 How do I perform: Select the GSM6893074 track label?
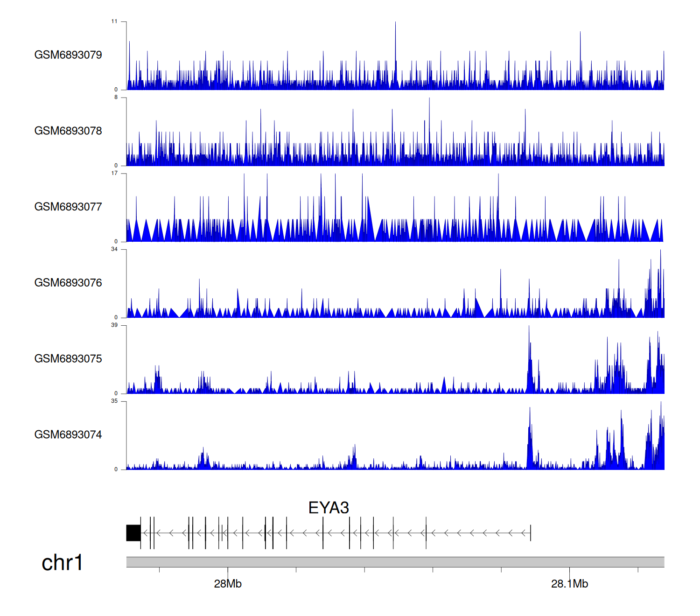click(x=68, y=435)
